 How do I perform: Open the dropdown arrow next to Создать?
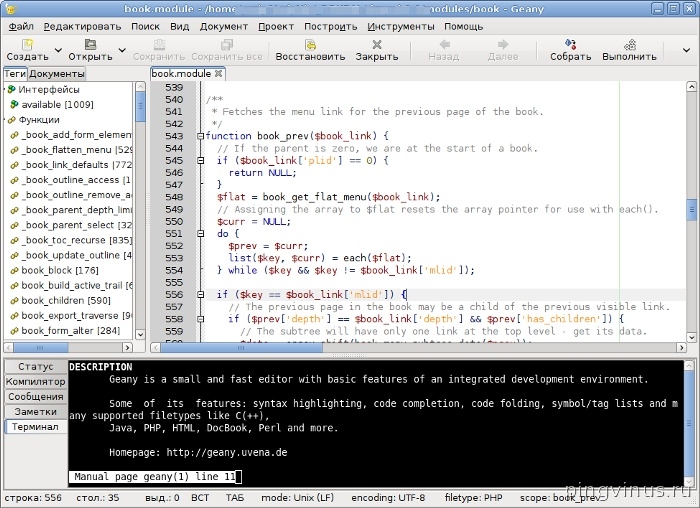pyautogui.click(x=58, y=50)
